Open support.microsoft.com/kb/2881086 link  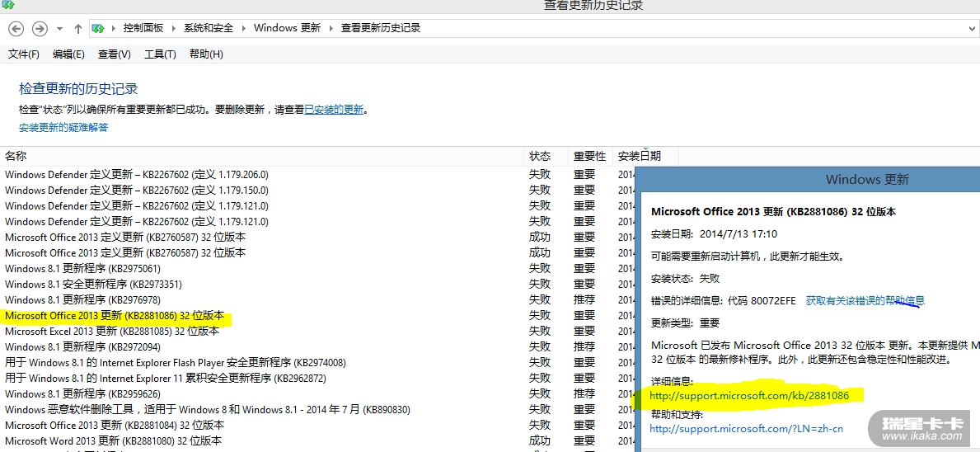click(x=749, y=396)
